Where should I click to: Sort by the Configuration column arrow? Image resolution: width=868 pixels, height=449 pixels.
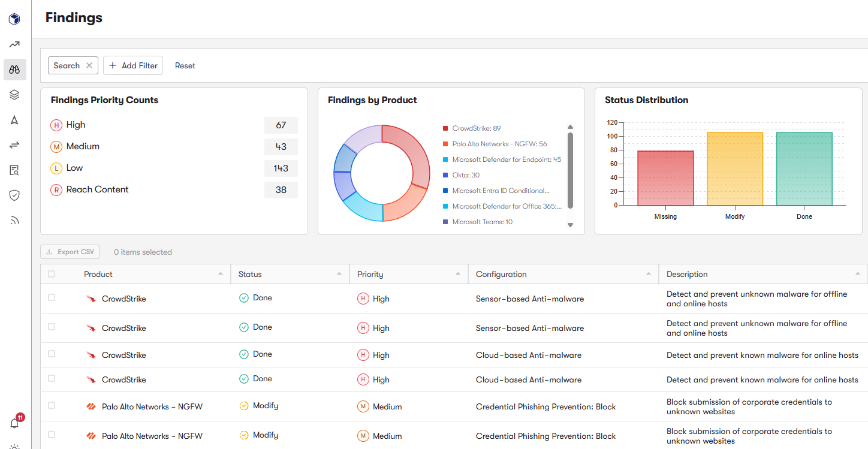coord(649,274)
